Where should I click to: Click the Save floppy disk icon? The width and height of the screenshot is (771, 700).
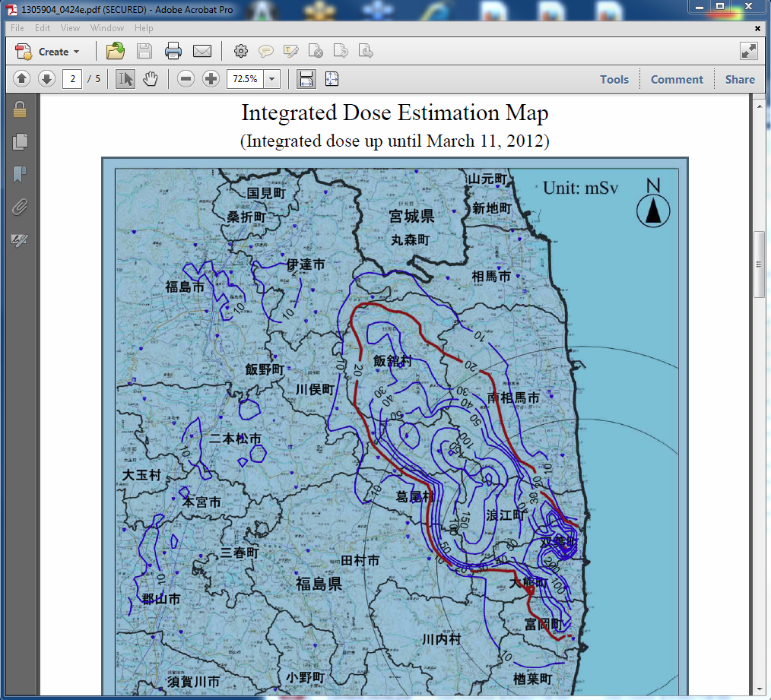click(144, 51)
